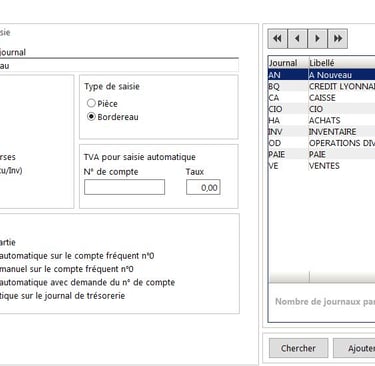Screen dimensions: 375x366
Task: Select the PAIE journal row
Action: tap(322, 154)
